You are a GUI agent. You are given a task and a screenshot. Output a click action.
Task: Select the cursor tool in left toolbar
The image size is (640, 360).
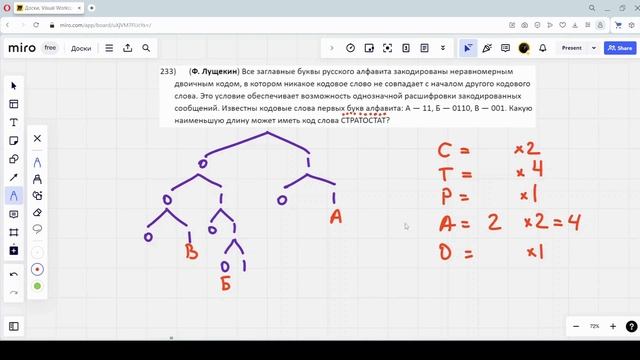[13, 86]
